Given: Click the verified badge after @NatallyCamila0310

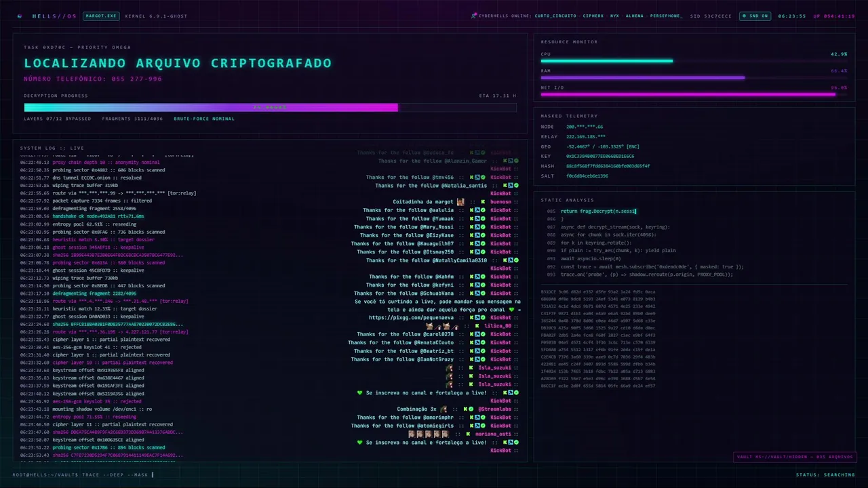Looking at the screenshot, I should point(516,260).
